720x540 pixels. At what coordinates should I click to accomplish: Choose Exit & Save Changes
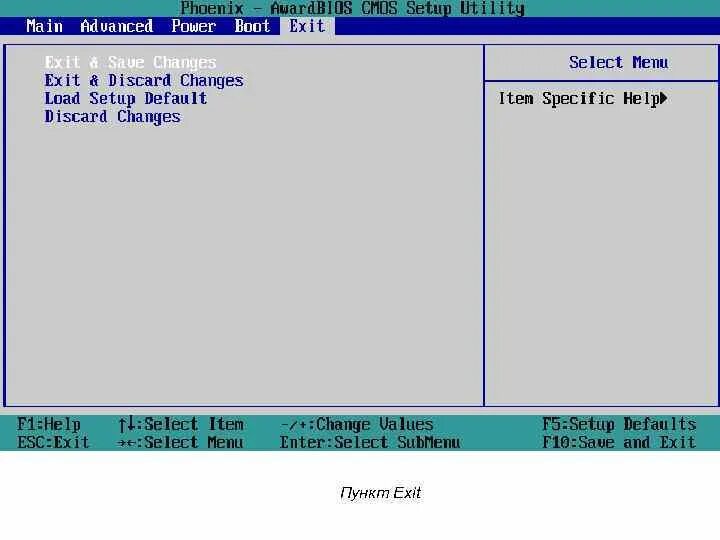pos(130,62)
